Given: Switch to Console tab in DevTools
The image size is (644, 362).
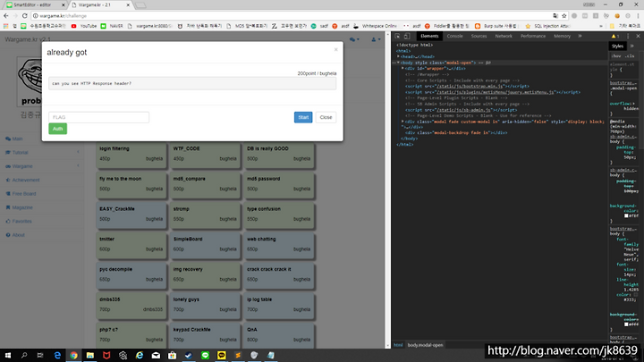Looking at the screenshot, I should point(454,36).
